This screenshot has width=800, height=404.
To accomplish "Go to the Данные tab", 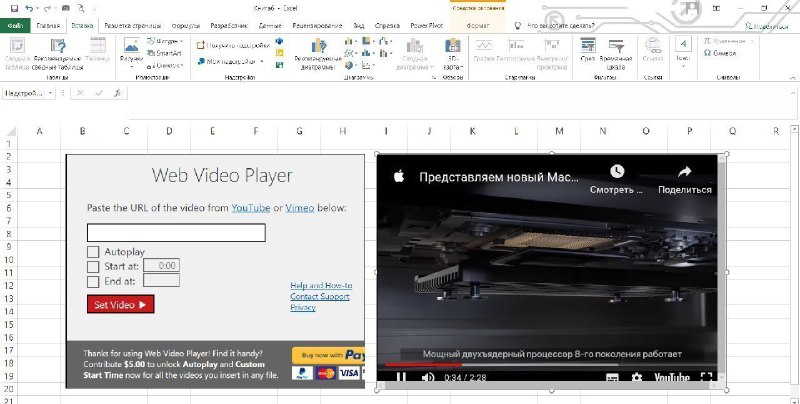I will [x=270, y=26].
